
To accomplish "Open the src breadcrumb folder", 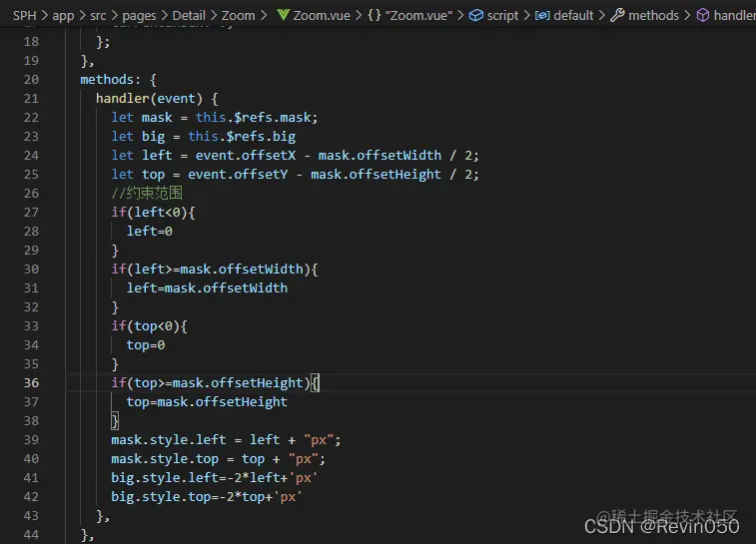I will coord(98,15).
